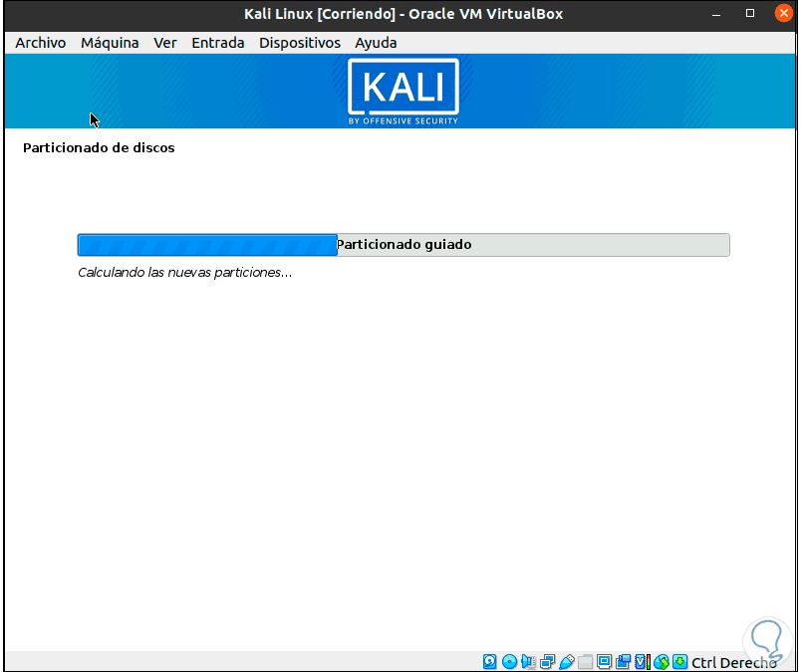Open the Archivo menu
This screenshot has height=672, width=801.
[x=41, y=43]
